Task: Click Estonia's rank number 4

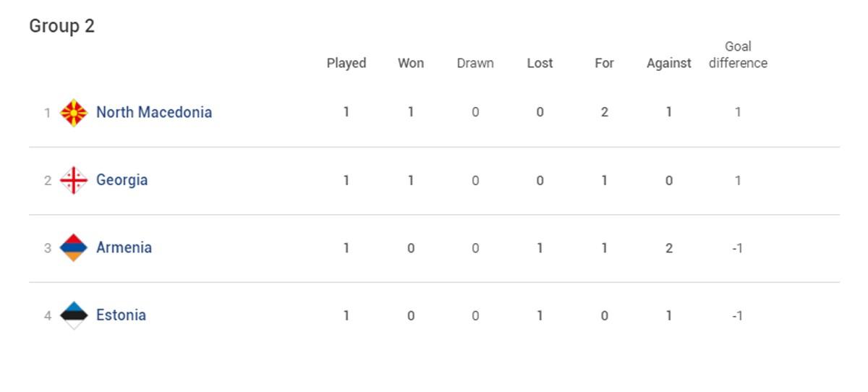Action: point(48,315)
